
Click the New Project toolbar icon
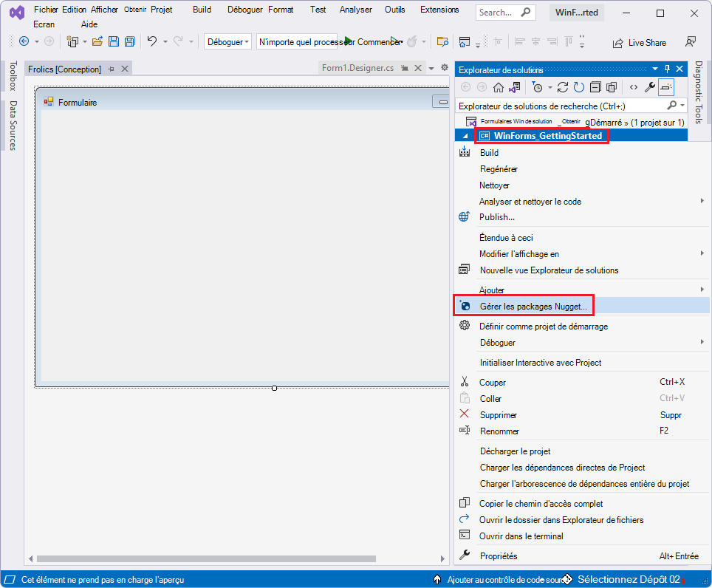pos(72,42)
